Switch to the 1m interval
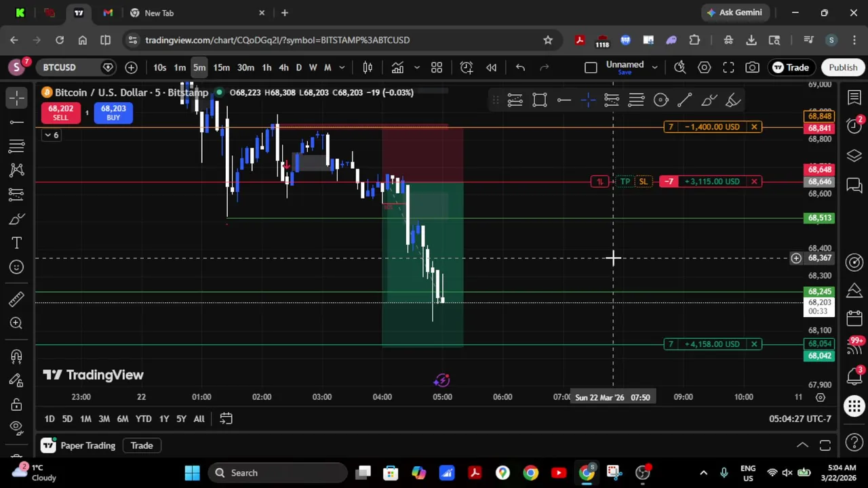This screenshot has width=868, height=488. 180,67
